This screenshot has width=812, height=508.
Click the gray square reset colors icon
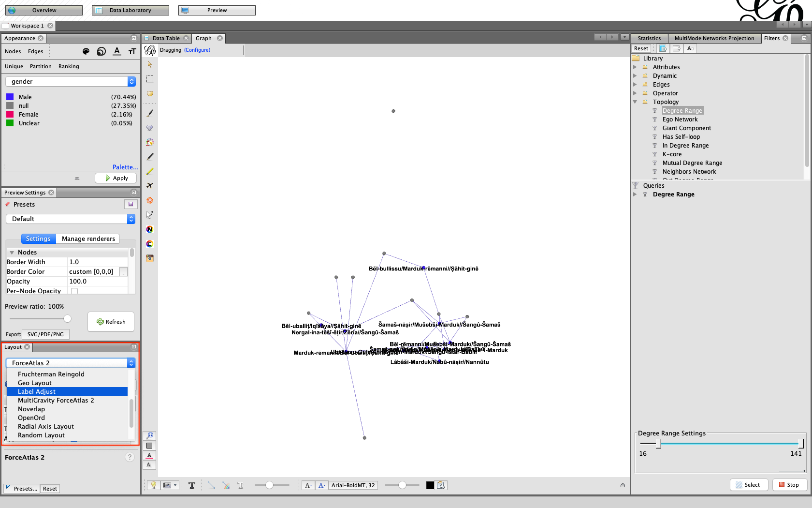pos(149,446)
